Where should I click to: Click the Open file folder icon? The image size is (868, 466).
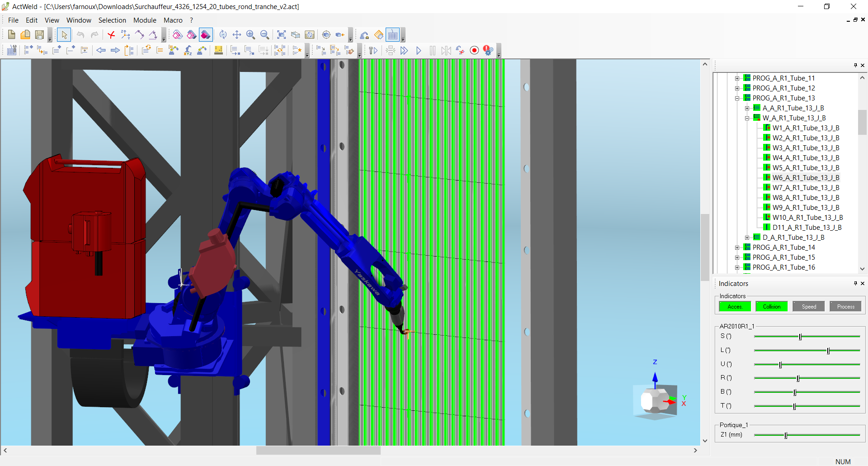[25, 35]
